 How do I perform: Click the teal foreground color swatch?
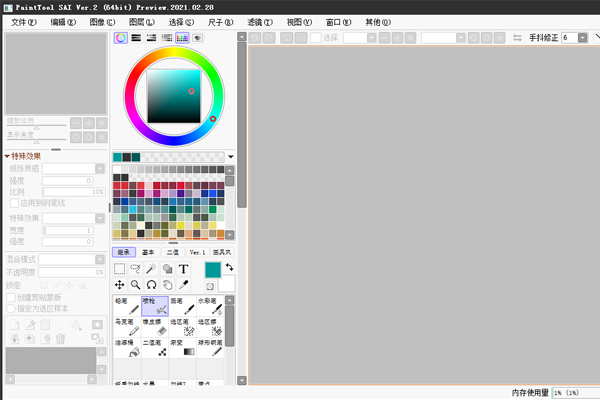pos(212,269)
